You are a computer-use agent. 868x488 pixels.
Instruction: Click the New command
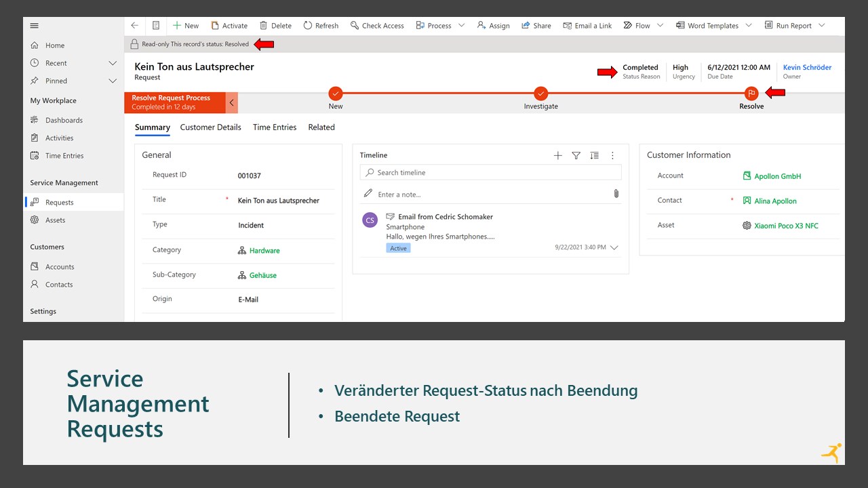pos(185,26)
